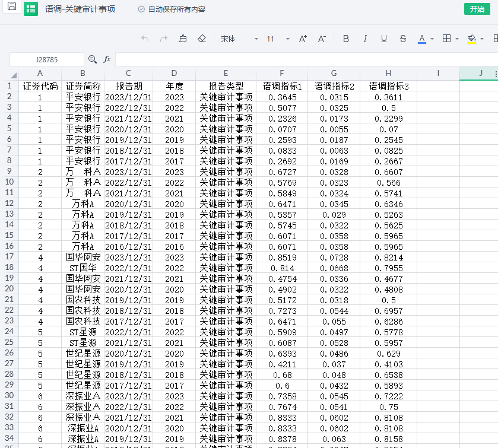Redo the last undone action
Viewport: 498px width, 448px height.
pyautogui.click(x=164, y=39)
